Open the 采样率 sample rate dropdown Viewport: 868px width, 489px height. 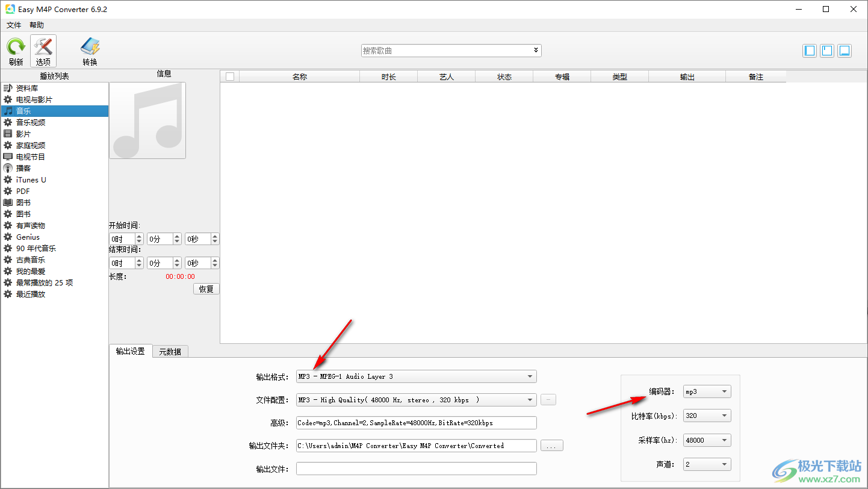click(707, 440)
